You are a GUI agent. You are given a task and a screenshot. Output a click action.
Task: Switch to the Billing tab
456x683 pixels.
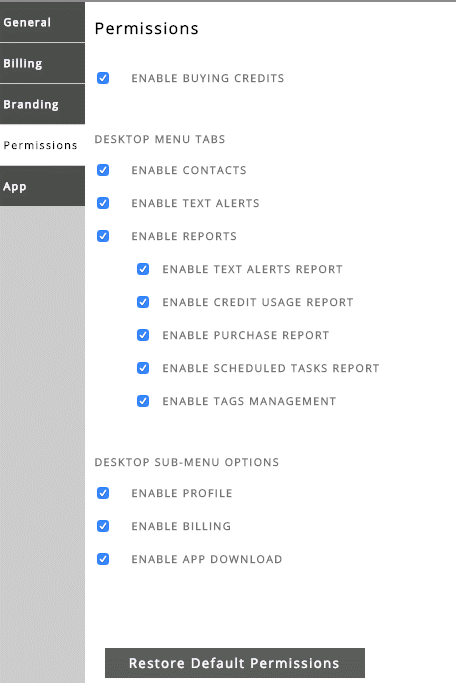click(42, 63)
